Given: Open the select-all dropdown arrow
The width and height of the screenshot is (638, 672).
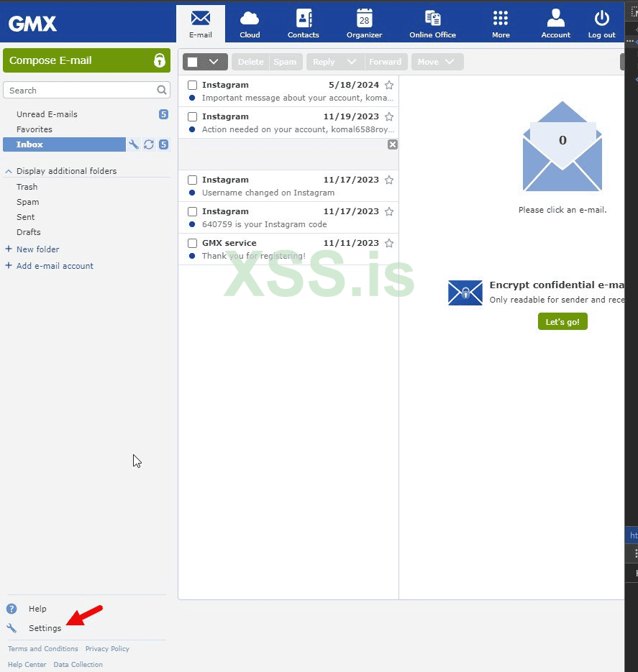Looking at the screenshot, I should point(214,62).
